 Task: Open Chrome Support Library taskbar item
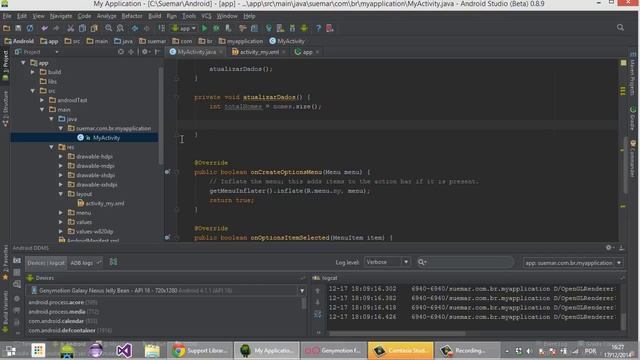[x=200, y=351]
